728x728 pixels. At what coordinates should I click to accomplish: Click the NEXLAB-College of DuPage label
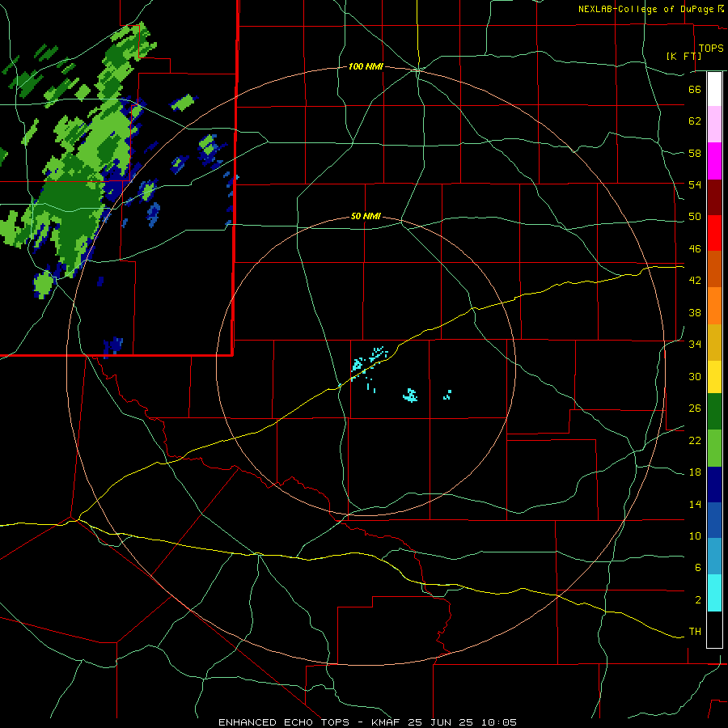tap(645, 9)
